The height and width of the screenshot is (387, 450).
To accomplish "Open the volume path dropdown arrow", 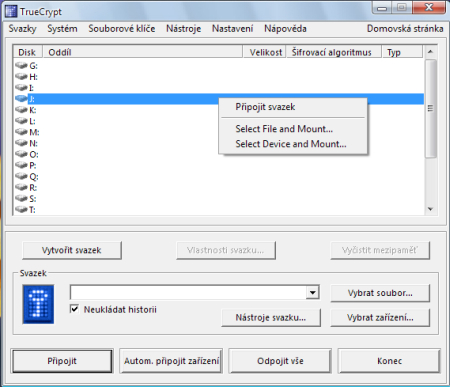I will (312, 293).
